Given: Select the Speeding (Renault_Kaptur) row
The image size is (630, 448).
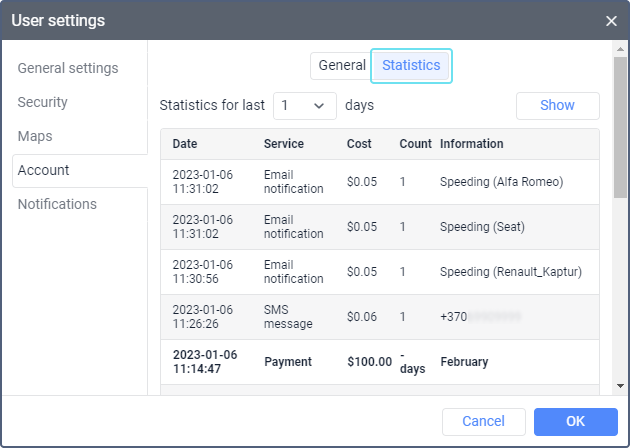Looking at the screenshot, I should click(380, 272).
